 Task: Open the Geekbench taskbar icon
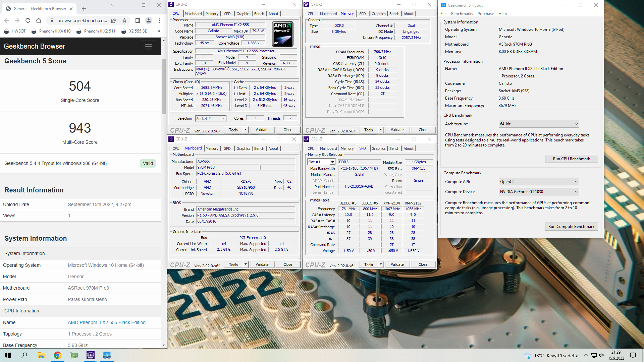click(107, 355)
